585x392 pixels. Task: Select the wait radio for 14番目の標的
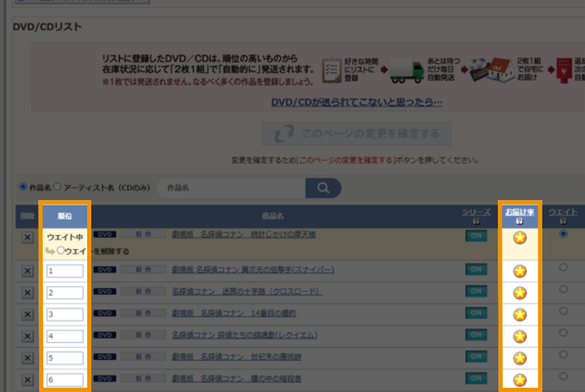563,311
